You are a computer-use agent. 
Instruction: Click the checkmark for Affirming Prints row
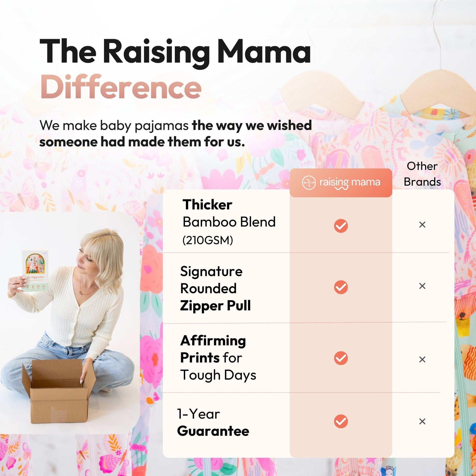point(341,358)
